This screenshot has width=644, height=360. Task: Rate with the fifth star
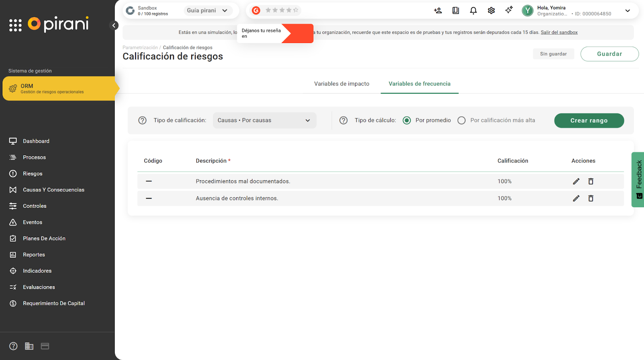[x=296, y=10]
